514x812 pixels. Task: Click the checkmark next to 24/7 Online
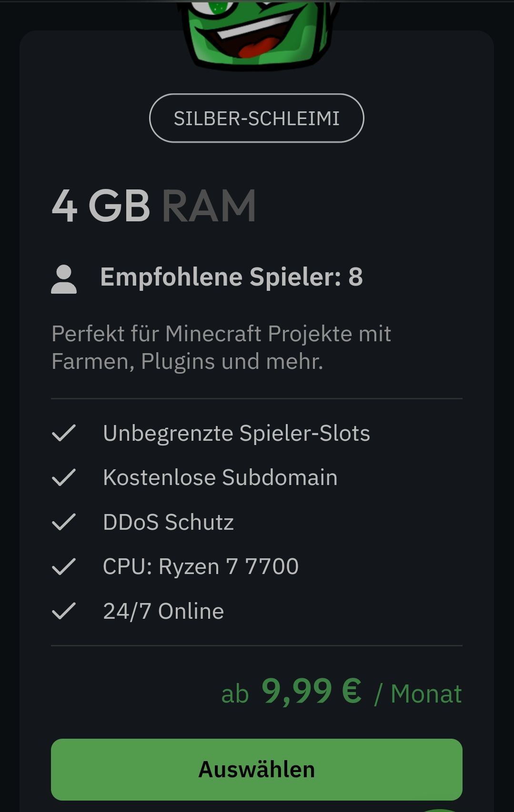click(64, 611)
